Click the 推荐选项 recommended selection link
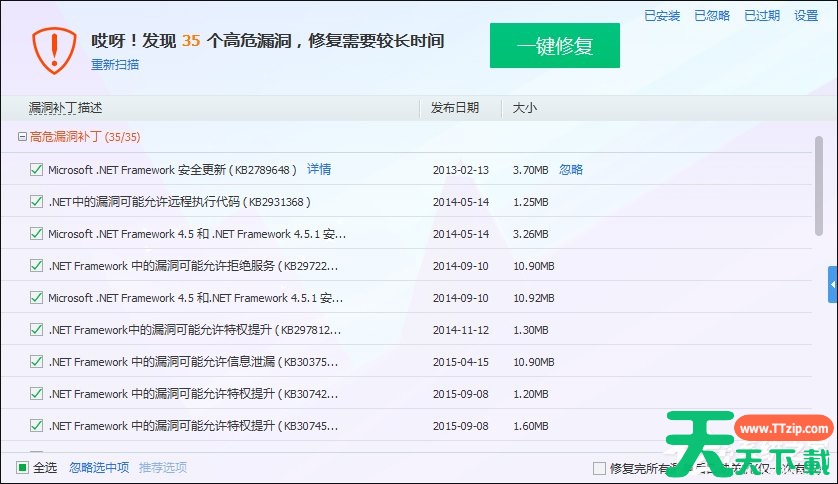 click(163, 467)
